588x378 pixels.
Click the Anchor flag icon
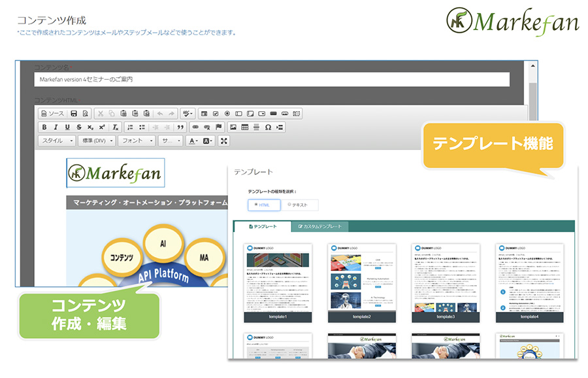tap(219, 128)
